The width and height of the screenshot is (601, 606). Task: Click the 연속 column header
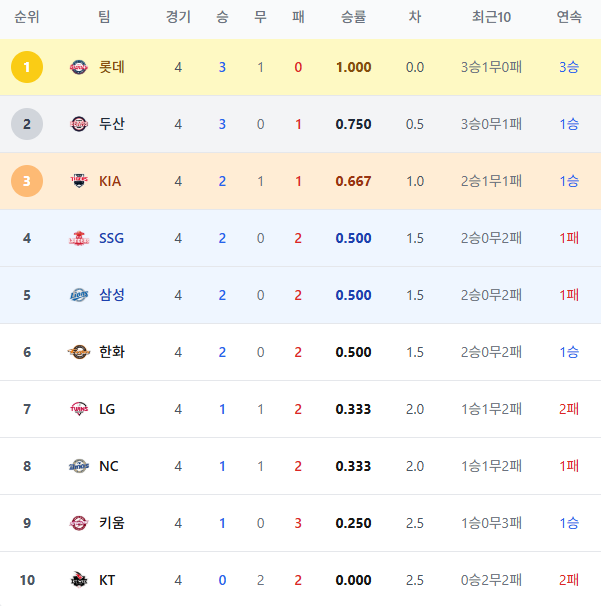[569, 17]
